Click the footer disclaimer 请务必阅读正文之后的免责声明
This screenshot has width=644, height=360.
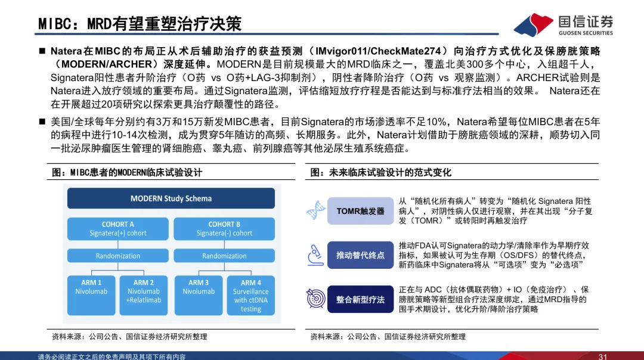coord(112,356)
